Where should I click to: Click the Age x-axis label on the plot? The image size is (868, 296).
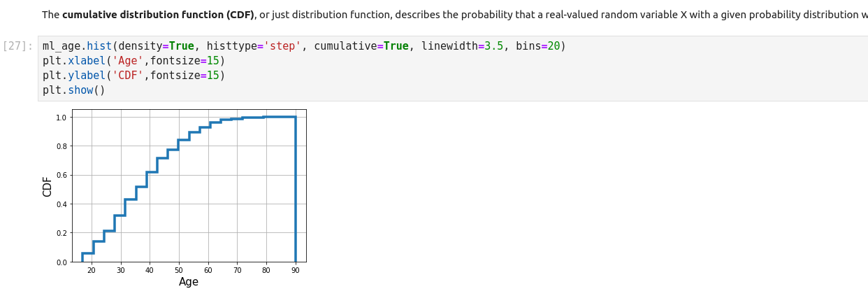click(x=189, y=282)
